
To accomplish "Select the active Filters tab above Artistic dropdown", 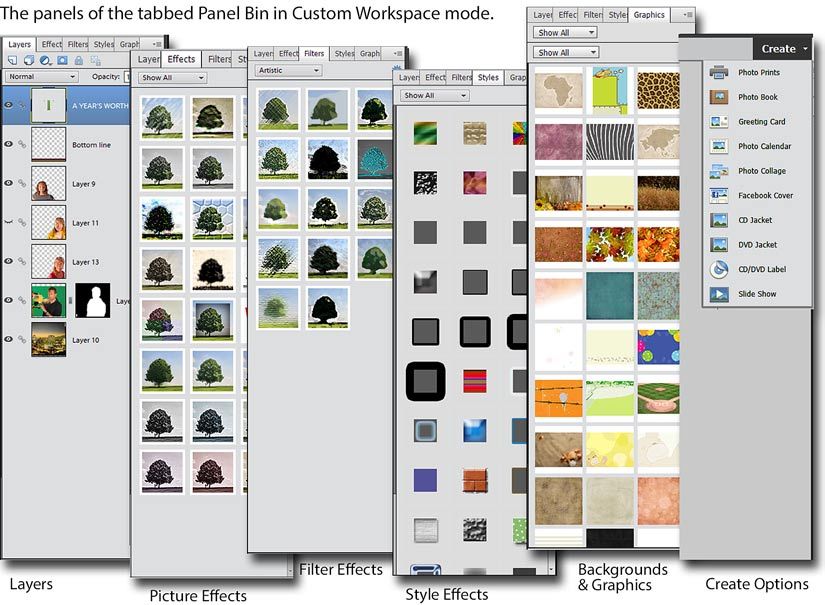I will [x=314, y=53].
